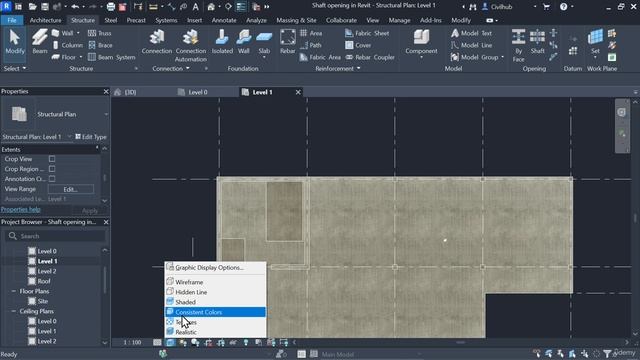The height and width of the screenshot is (360, 640).
Task: Open the Civilhub user account dropdown
Action: click(535, 7)
